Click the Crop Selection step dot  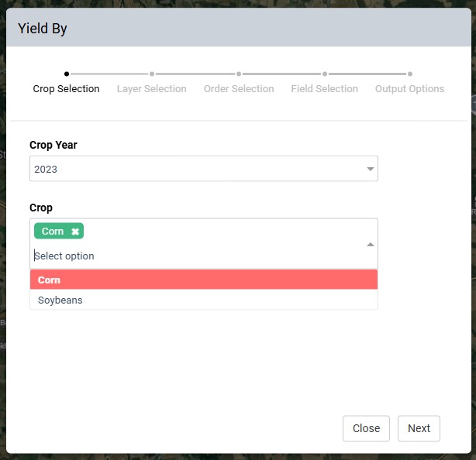click(x=67, y=74)
